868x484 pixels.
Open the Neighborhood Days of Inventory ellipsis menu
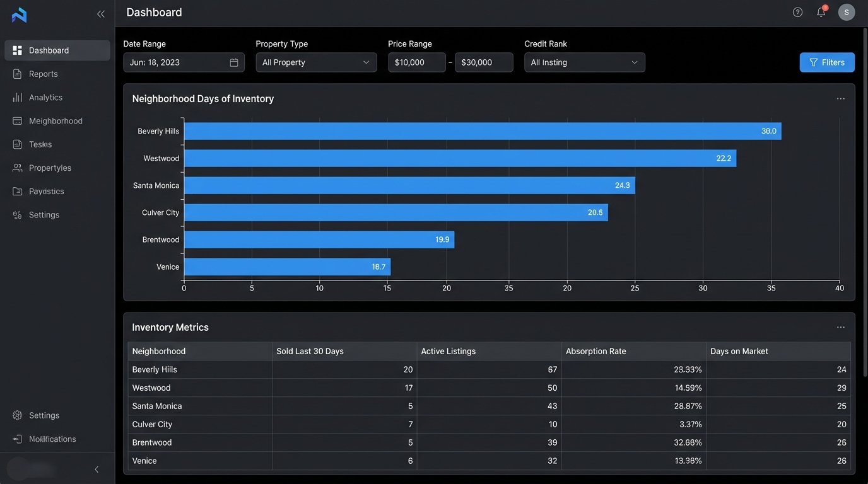(840, 98)
